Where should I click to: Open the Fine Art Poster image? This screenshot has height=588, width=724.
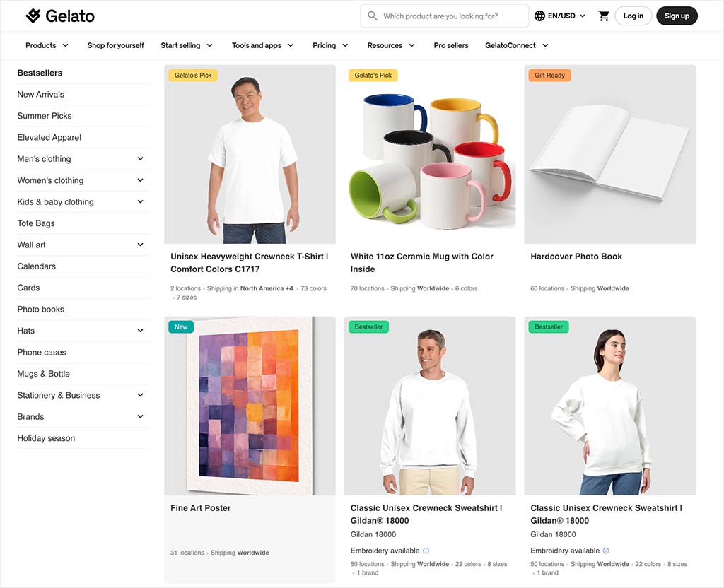(x=250, y=406)
